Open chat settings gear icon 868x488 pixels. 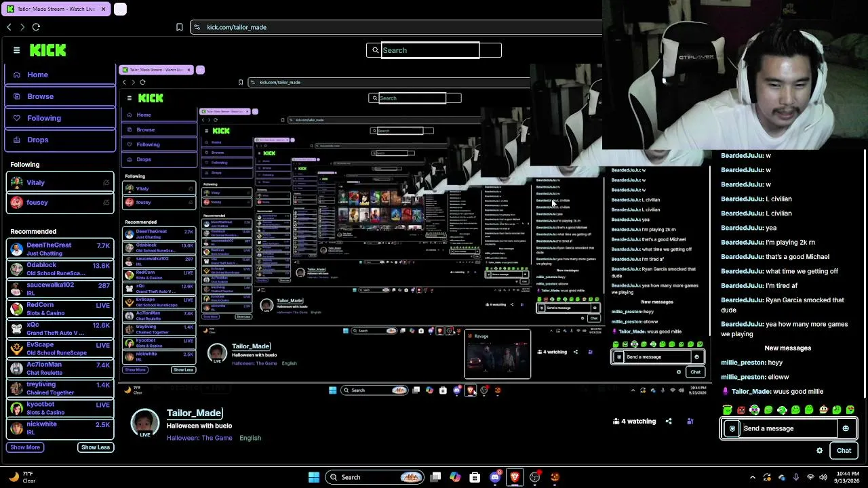(x=819, y=451)
